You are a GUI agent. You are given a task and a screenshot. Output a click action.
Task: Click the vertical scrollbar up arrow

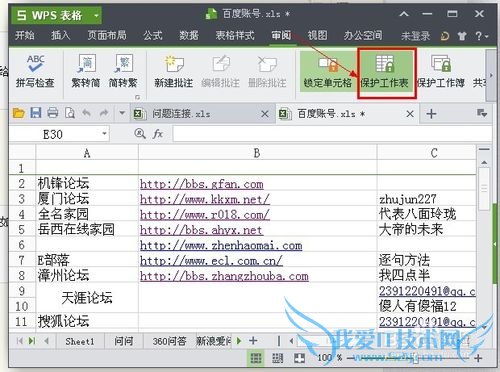484,162
